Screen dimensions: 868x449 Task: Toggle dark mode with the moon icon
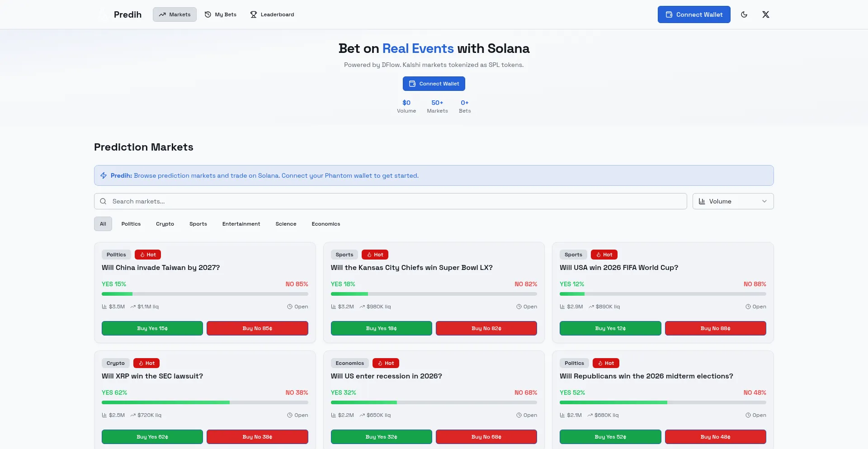(744, 14)
